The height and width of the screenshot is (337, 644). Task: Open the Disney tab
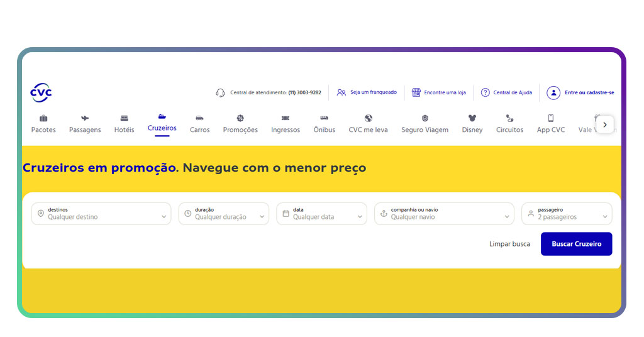472,130
